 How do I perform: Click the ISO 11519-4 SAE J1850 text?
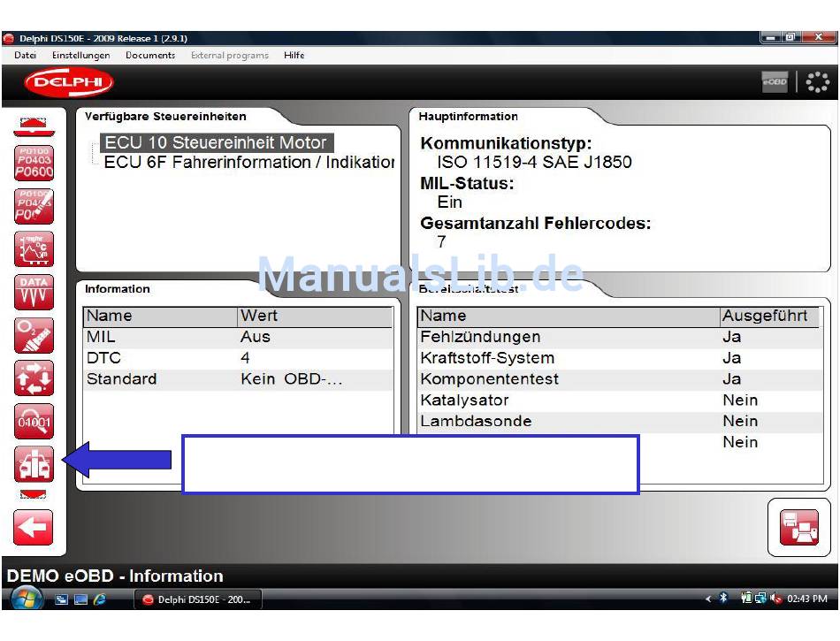click(534, 163)
